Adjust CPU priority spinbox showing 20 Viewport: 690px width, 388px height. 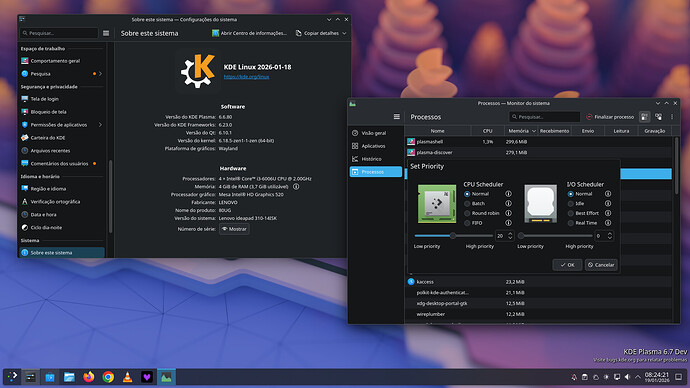505,236
